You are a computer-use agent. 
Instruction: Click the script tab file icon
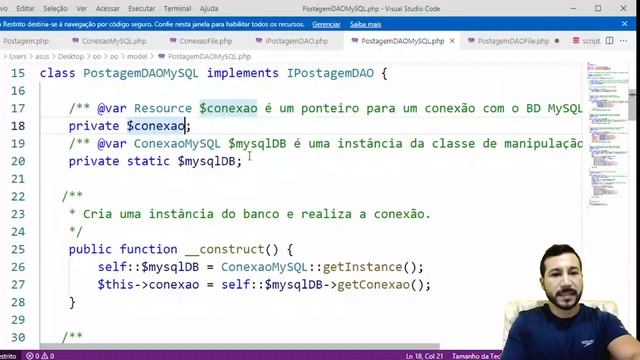[x=576, y=41]
